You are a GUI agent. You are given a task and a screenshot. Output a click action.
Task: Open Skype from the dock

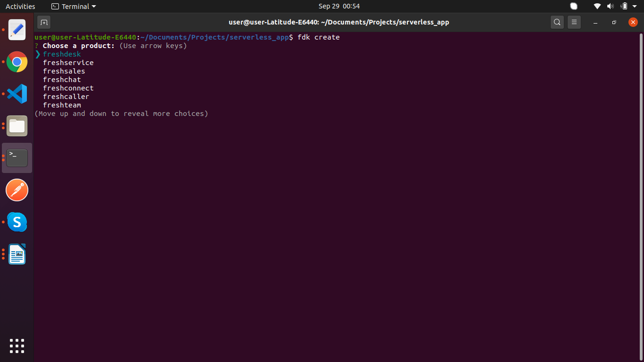tap(17, 222)
